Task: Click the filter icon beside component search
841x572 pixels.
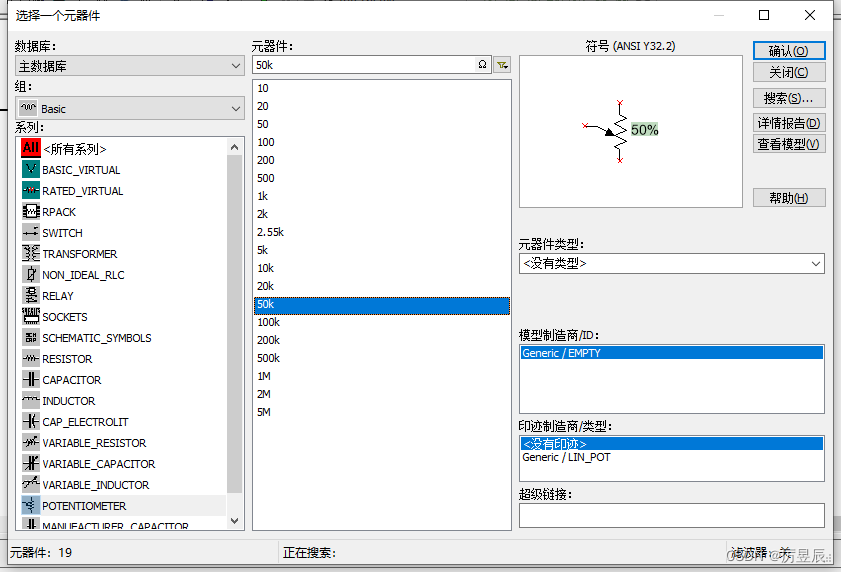Action: [x=502, y=64]
